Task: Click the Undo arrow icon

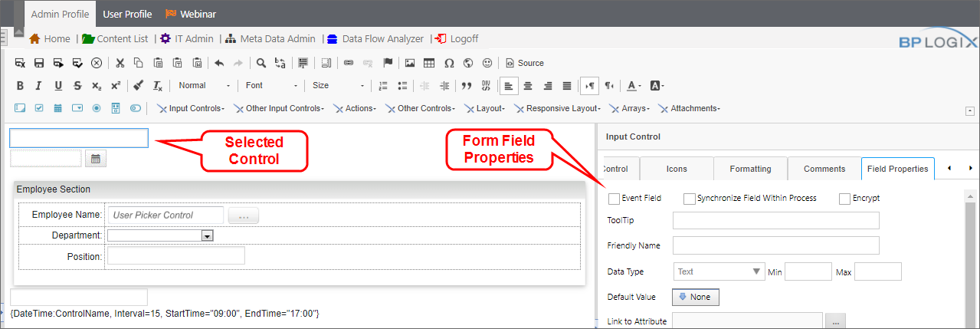Action: tap(219, 63)
